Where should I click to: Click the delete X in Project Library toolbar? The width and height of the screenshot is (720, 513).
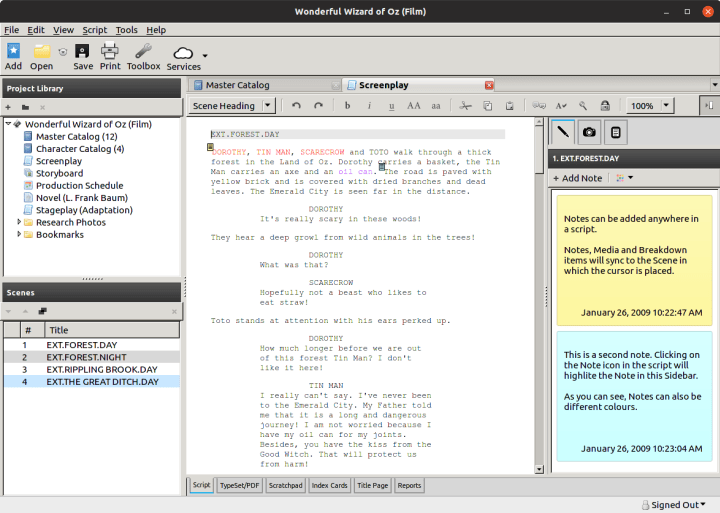42,107
